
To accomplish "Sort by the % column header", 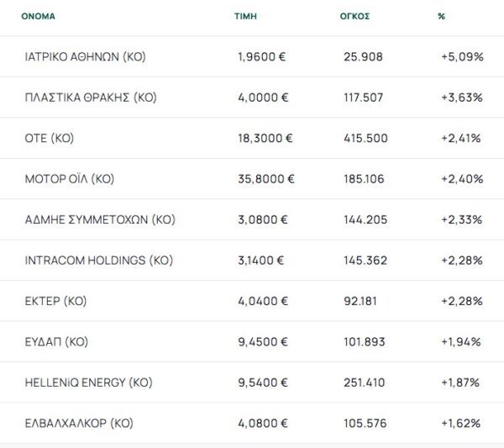I will pos(441,16).
